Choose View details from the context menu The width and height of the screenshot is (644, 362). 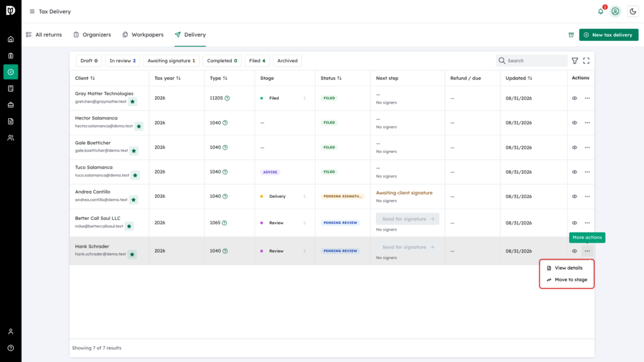tap(567, 268)
